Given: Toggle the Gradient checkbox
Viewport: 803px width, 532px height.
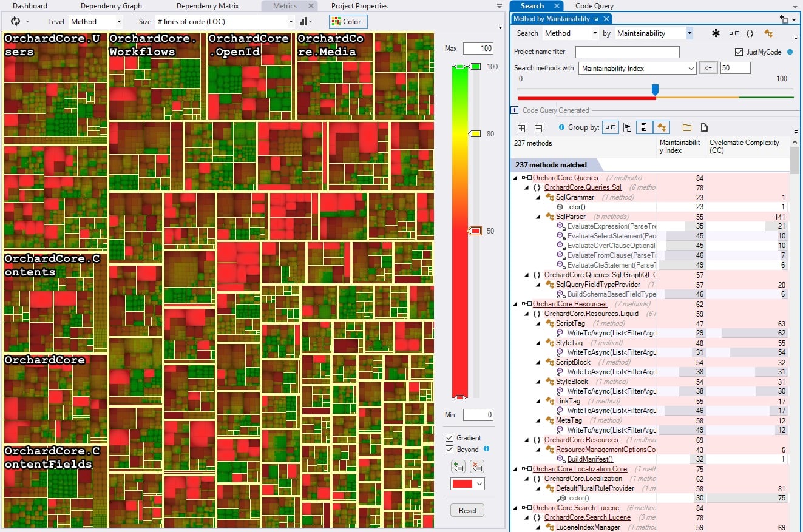Looking at the screenshot, I should pos(450,438).
